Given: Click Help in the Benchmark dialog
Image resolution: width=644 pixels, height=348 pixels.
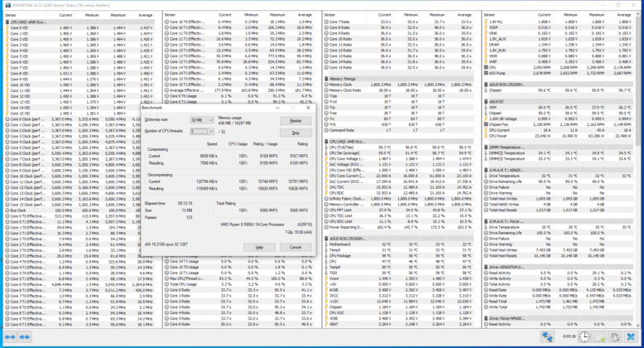Looking at the screenshot, I should [x=259, y=247].
